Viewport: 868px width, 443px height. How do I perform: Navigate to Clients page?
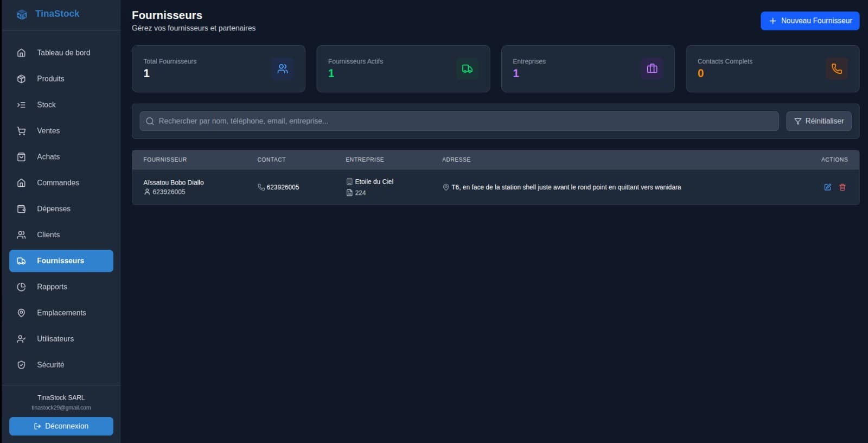click(61, 235)
